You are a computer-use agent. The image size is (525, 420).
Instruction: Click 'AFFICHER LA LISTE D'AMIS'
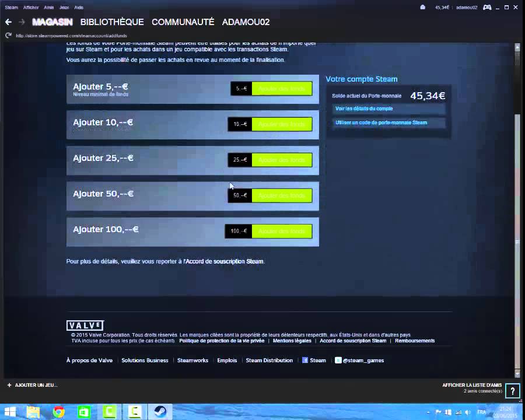click(x=472, y=385)
